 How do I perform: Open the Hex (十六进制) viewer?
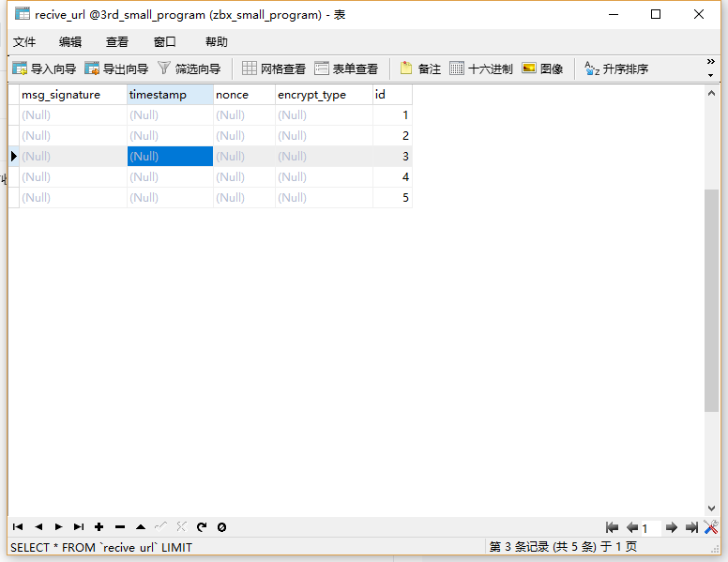pos(481,68)
